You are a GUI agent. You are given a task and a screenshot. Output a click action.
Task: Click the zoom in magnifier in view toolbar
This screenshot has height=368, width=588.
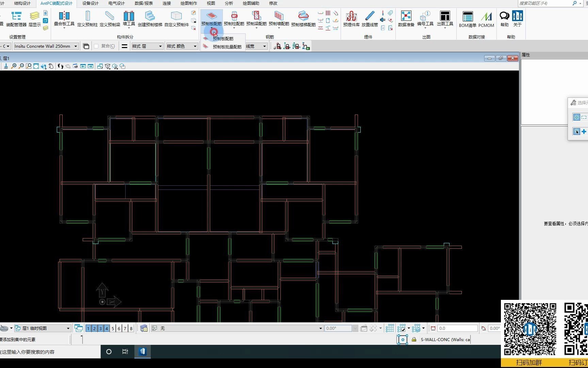[14, 66]
